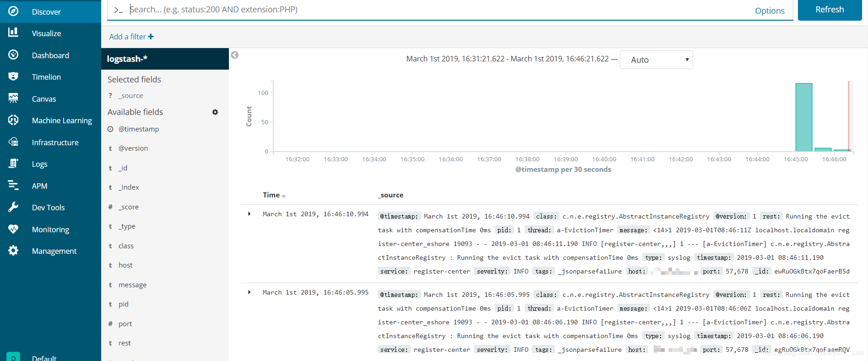
Task: Click the Canvas easel icon
Action: (13, 98)
